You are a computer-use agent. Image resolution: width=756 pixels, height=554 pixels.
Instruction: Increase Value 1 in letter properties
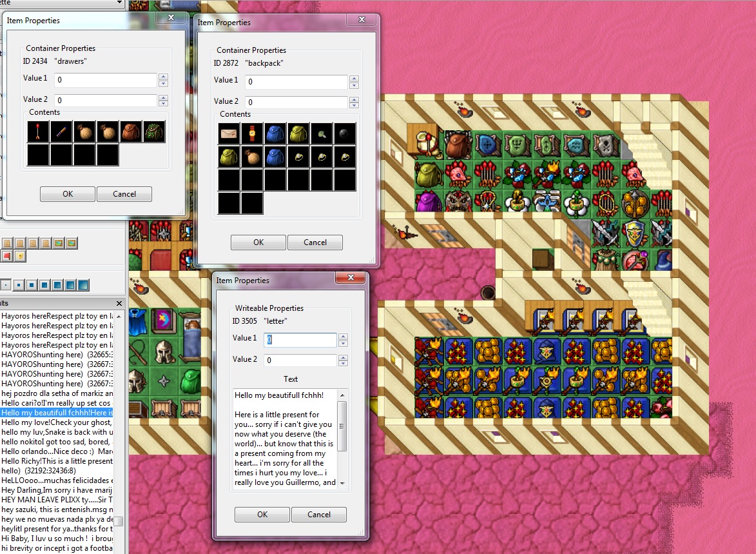pyautogui.click(x=343, y=337)
